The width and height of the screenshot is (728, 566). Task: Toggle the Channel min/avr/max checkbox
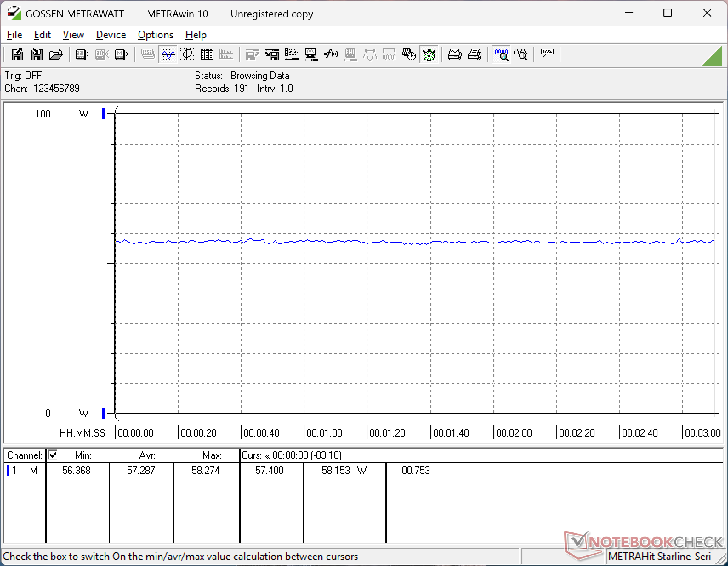tap(53, 455)
